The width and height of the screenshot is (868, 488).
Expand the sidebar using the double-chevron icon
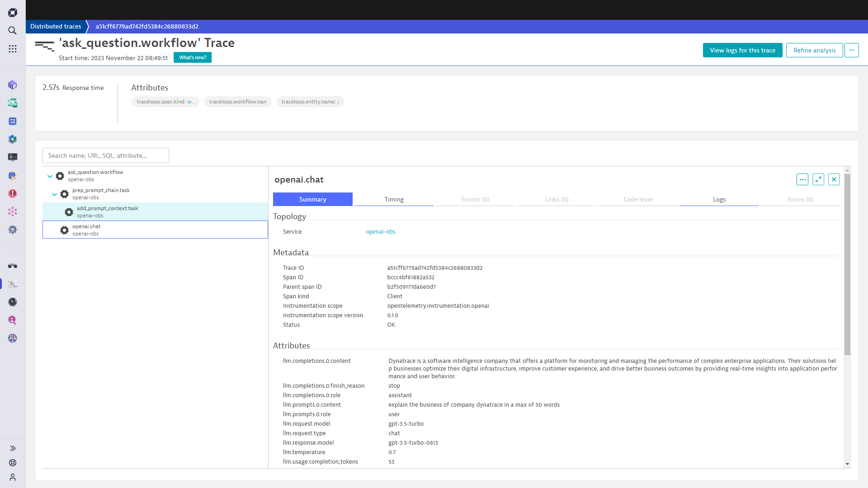coord(12,448)
